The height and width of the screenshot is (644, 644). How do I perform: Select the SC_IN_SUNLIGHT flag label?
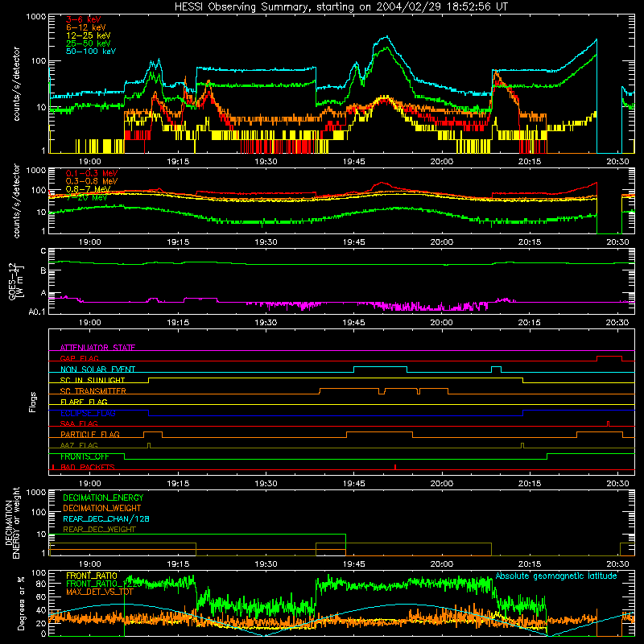click(x=93, y=380)
